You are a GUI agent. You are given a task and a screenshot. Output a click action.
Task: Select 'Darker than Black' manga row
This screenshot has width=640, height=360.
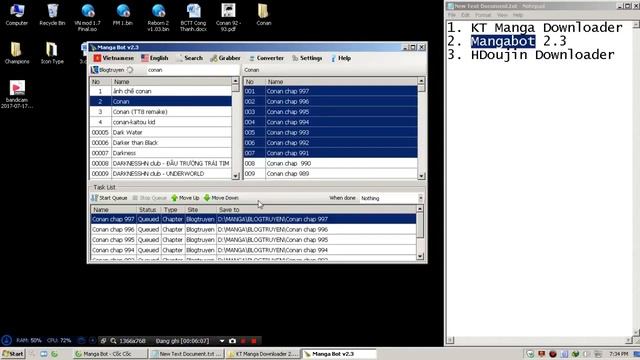[160, 142]
